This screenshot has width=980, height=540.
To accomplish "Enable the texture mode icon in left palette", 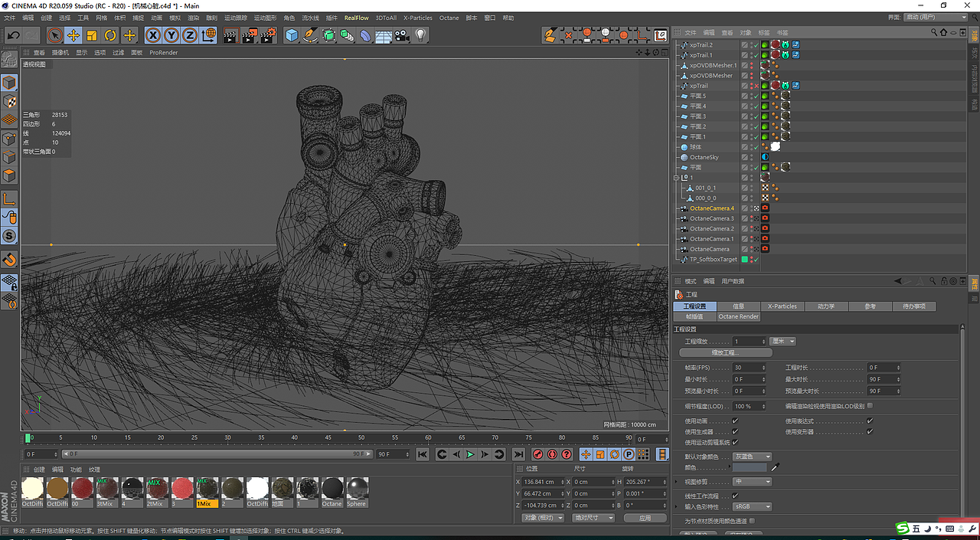I will point(9,101).
